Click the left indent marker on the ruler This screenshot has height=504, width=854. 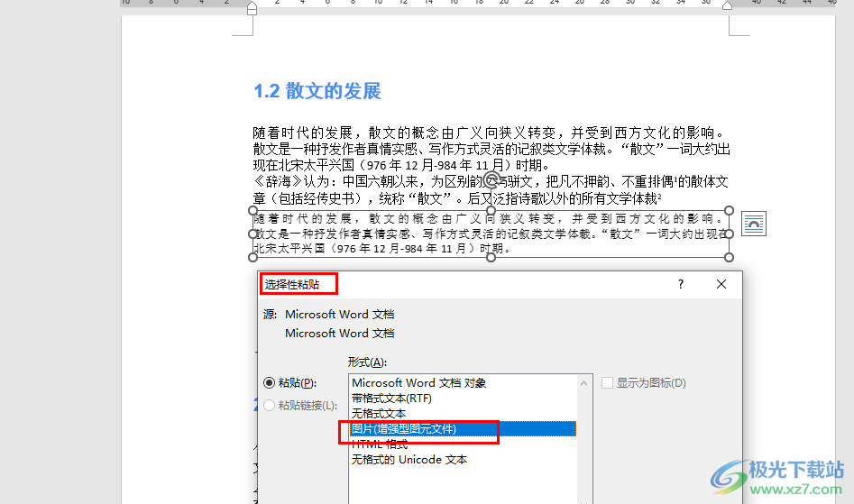tap(252, 7)
